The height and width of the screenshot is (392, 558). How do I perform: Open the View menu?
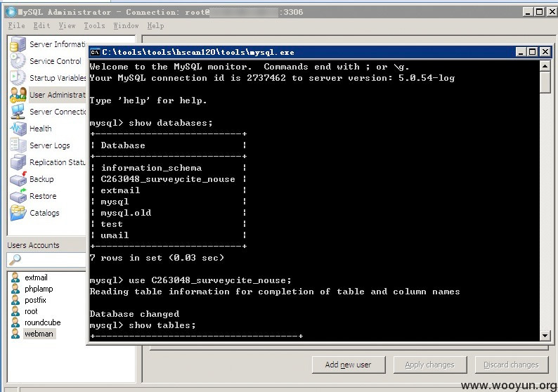coord(67,25)
